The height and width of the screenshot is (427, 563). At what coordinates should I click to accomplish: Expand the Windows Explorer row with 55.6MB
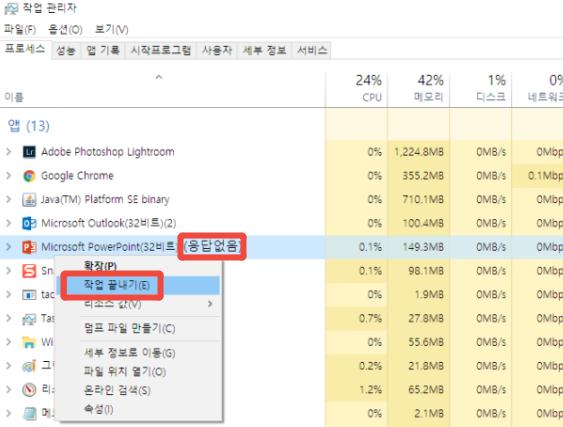point(9,342)
